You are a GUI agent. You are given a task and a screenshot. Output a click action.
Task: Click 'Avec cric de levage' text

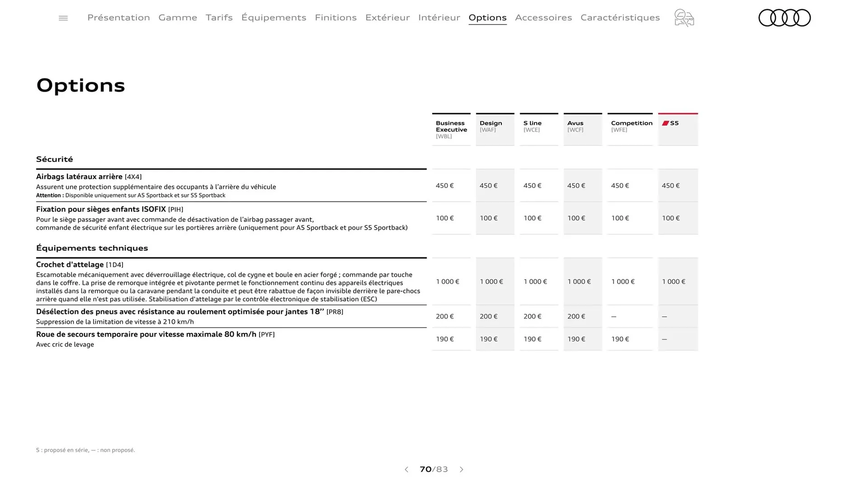point(65,344)
